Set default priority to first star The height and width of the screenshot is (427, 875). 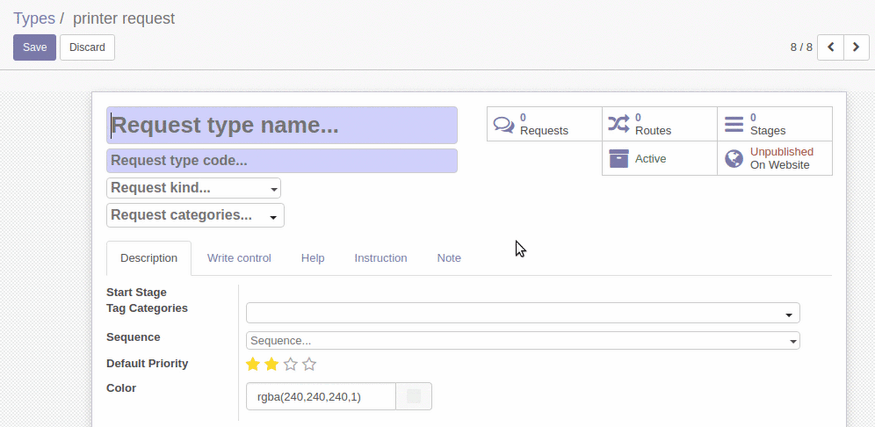point(253,364)
